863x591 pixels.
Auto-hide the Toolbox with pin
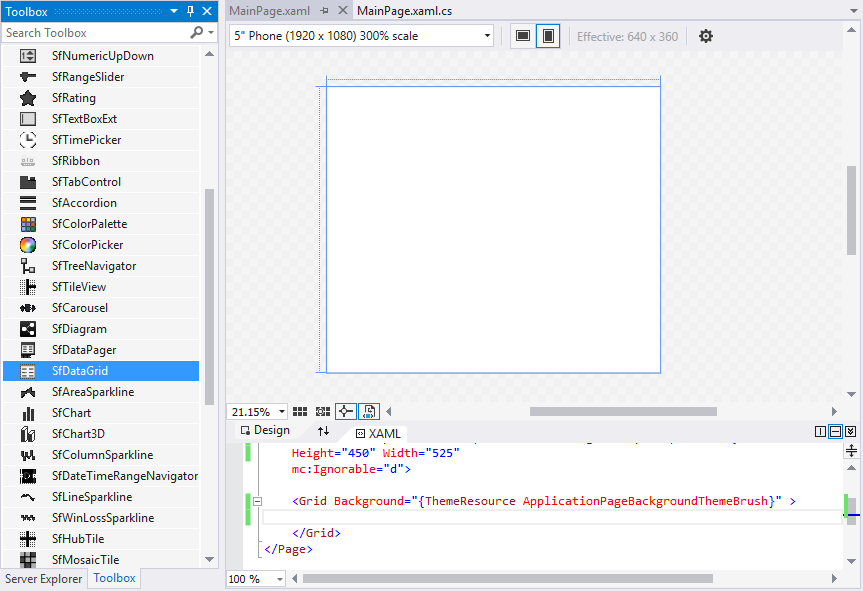(x=190, y=11)
